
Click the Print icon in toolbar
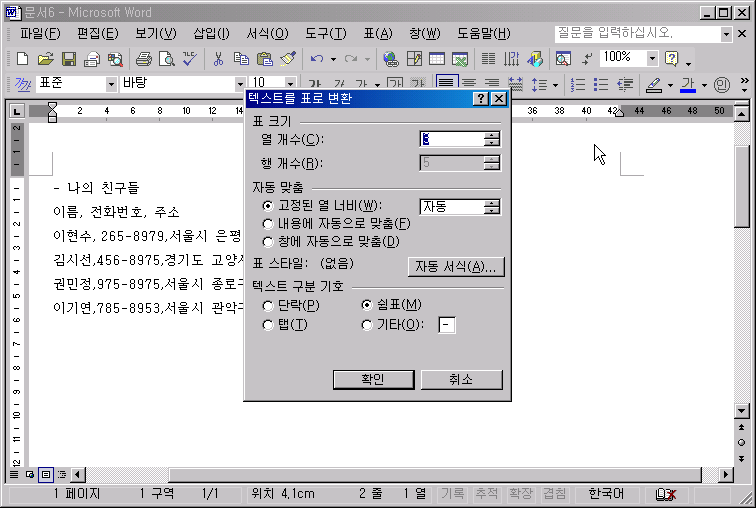click(143, 59)
